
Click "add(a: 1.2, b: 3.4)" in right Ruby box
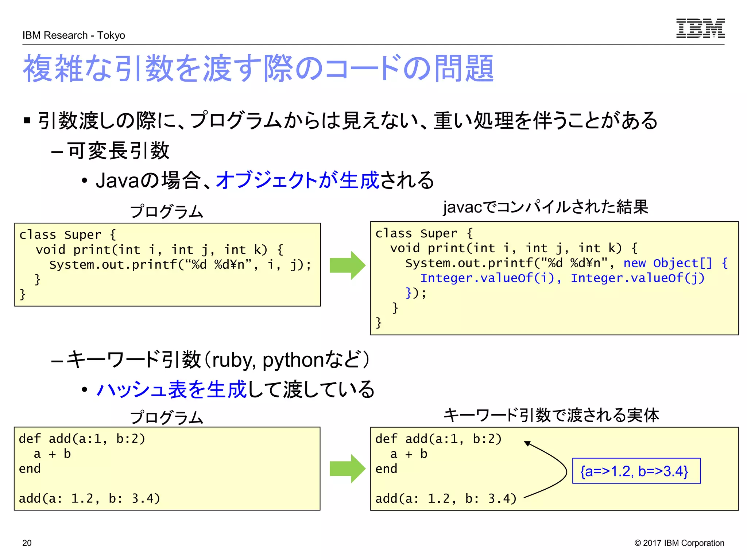pyautogui.click(x=446, y=498)
